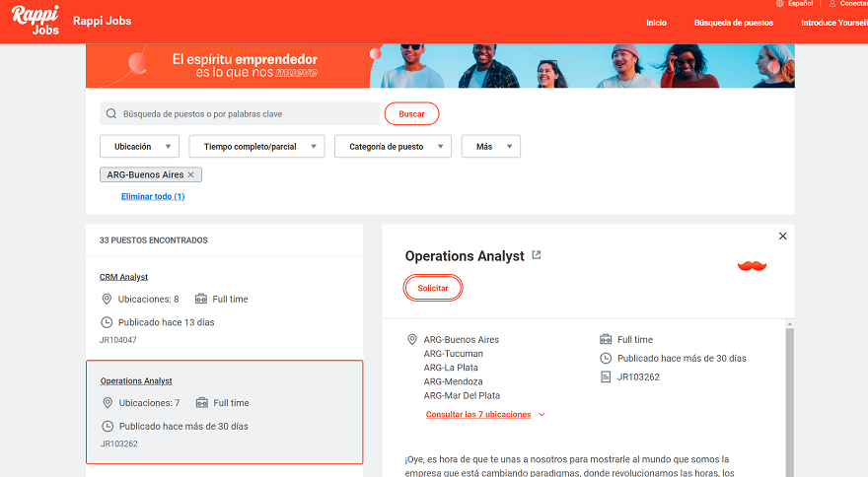Click the globe language icon
Viewport: 868px width, 477px height.
(x=779, y=3)
